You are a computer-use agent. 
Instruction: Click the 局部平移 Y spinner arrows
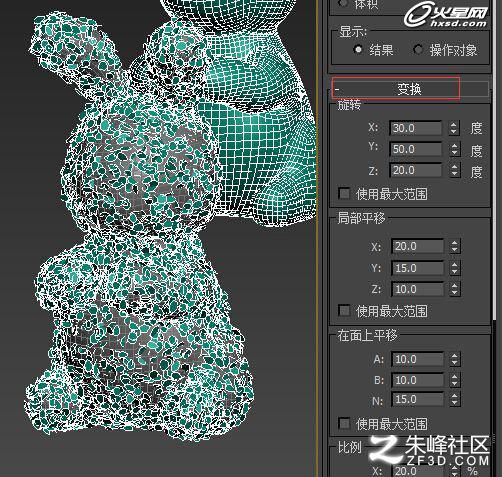(x=455, y=268)
